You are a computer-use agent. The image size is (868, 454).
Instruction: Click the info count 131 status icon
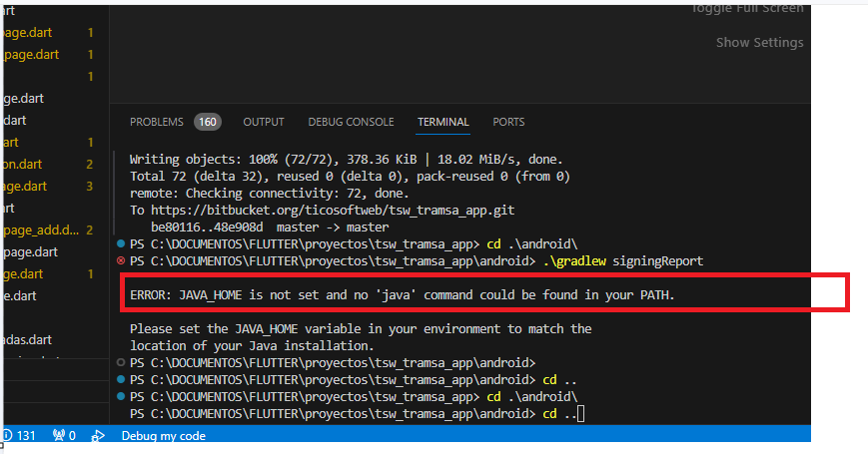click(x=18, y=436)
